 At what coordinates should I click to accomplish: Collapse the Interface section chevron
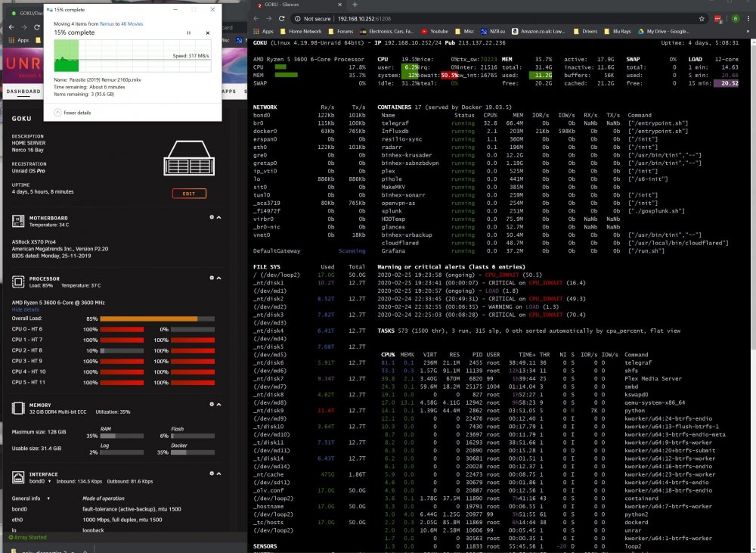[x=219, y=474]
